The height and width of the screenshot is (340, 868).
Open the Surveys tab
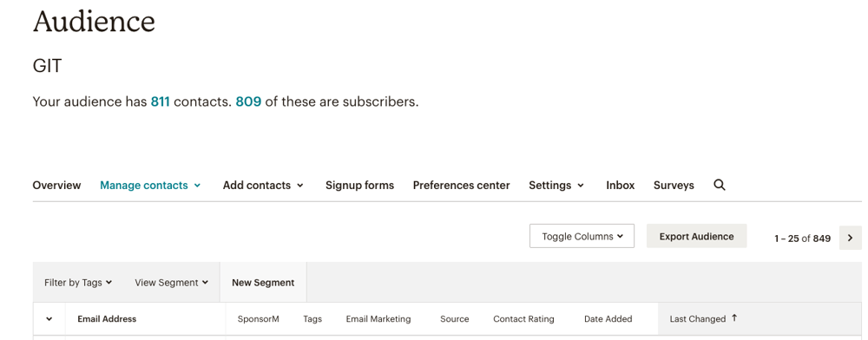click(x=674, y=186)
